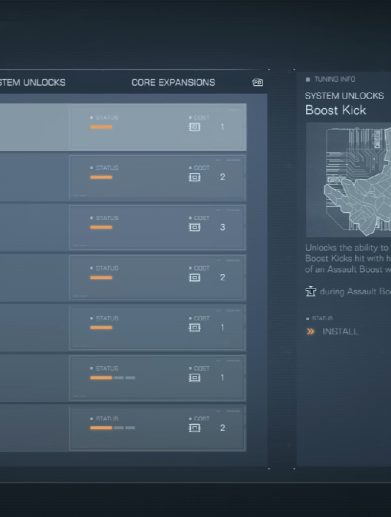Select the fifth upgrade row costing 1 chip
This screenshot has width=391, height=517.
pyautogui.click(x=123, y=328)
